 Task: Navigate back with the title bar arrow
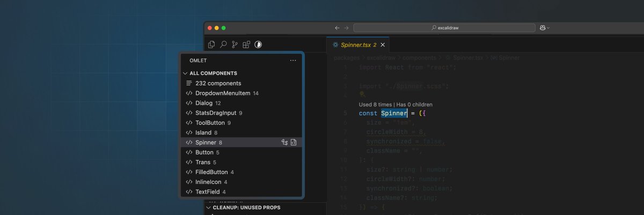tap(337, 27)
